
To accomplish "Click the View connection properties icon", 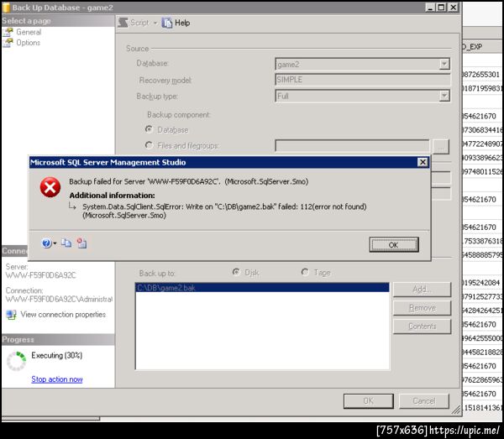I will [x=11, y=315].
